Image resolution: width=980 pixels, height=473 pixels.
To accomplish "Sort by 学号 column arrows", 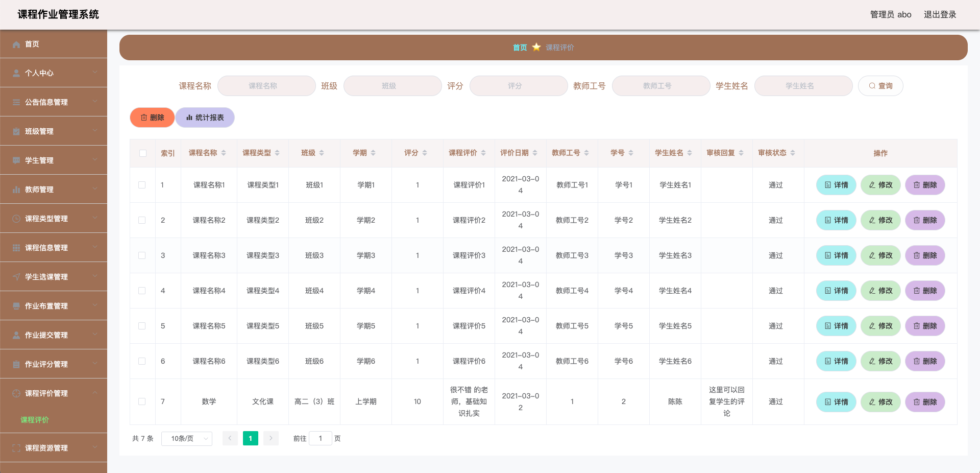I will tap(631, 153).
